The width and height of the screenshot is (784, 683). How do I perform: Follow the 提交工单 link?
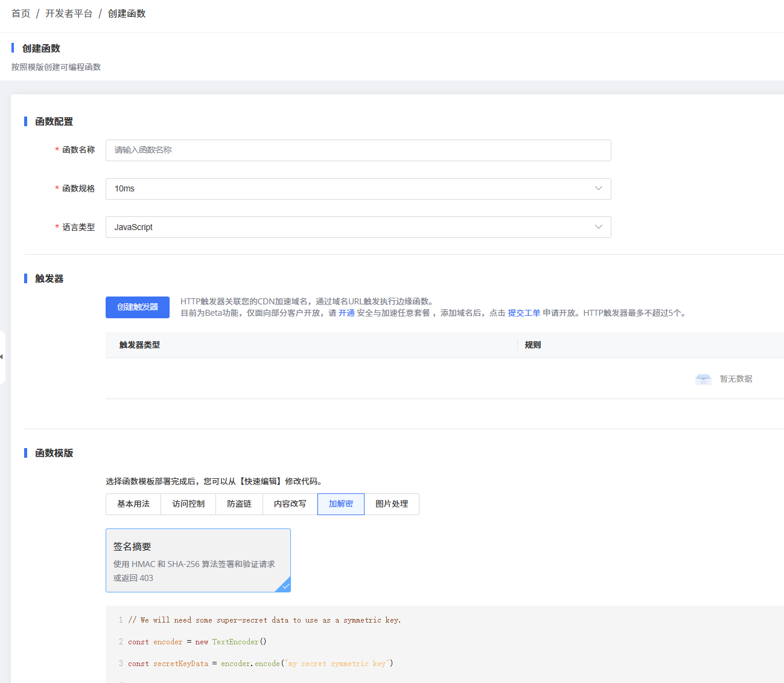(x=524, y=313)
